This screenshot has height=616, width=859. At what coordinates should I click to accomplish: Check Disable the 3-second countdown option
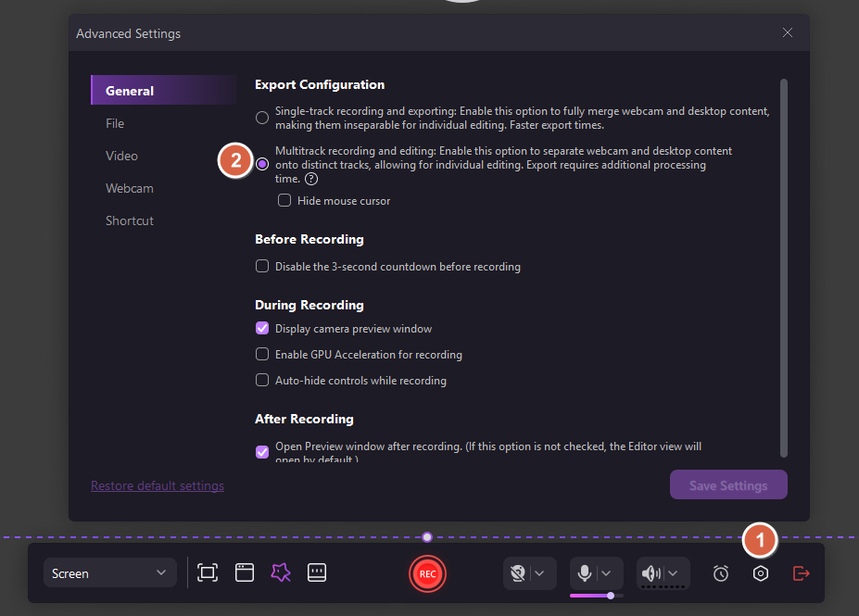[x=262, y=267]
